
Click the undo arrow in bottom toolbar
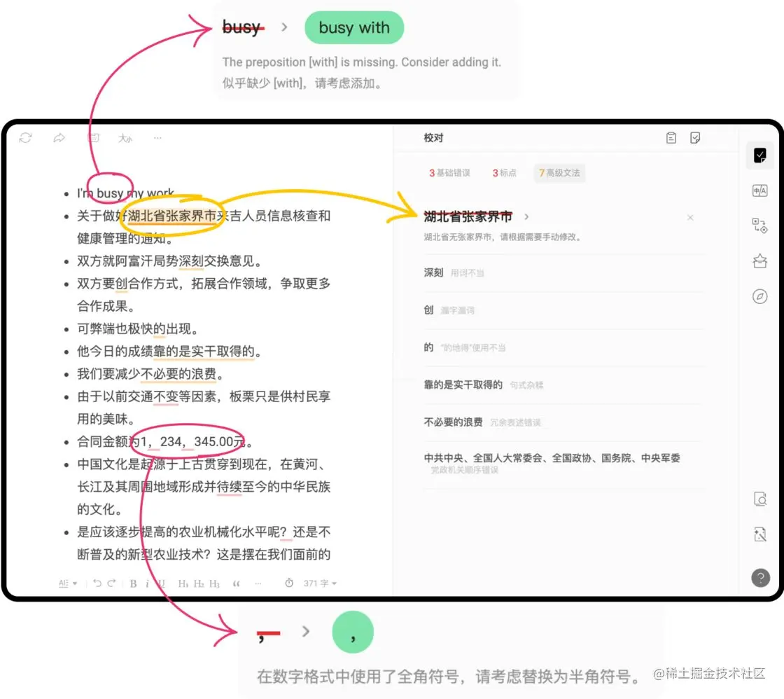click(97, 583)
